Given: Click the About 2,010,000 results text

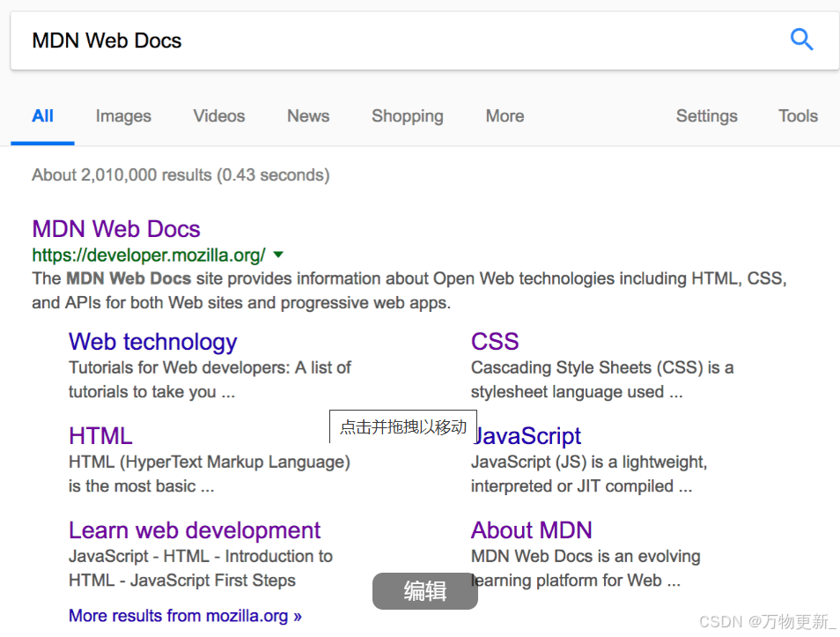Looking at the screenshot, I should pos(181,175).
